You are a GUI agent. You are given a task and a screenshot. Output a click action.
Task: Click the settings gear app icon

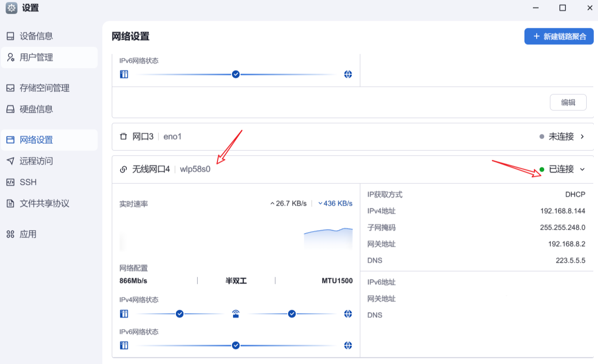[11, 8]
